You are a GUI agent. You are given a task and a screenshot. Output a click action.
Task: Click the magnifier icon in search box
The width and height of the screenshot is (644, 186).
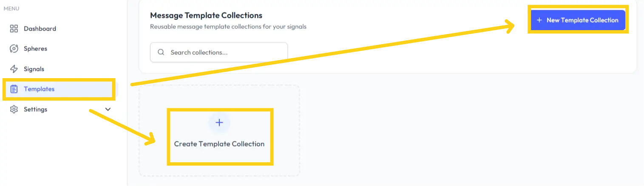(x=161, y=53)
